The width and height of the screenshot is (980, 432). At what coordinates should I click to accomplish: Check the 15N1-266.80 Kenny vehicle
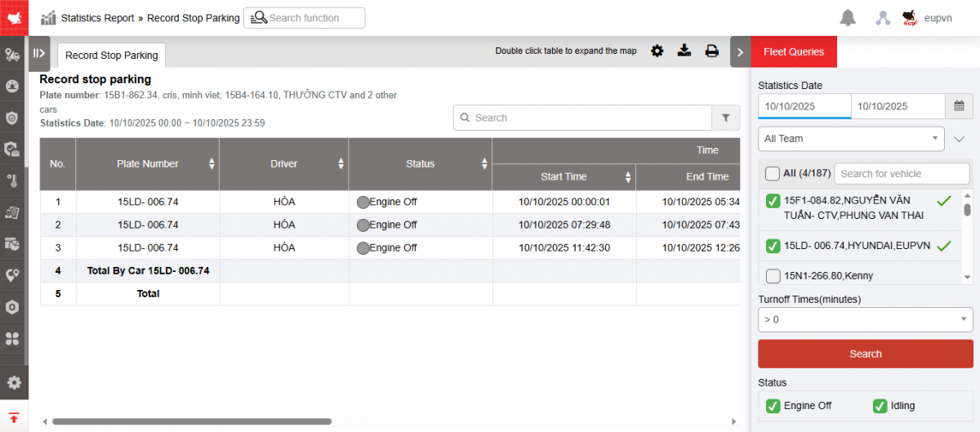773,276
